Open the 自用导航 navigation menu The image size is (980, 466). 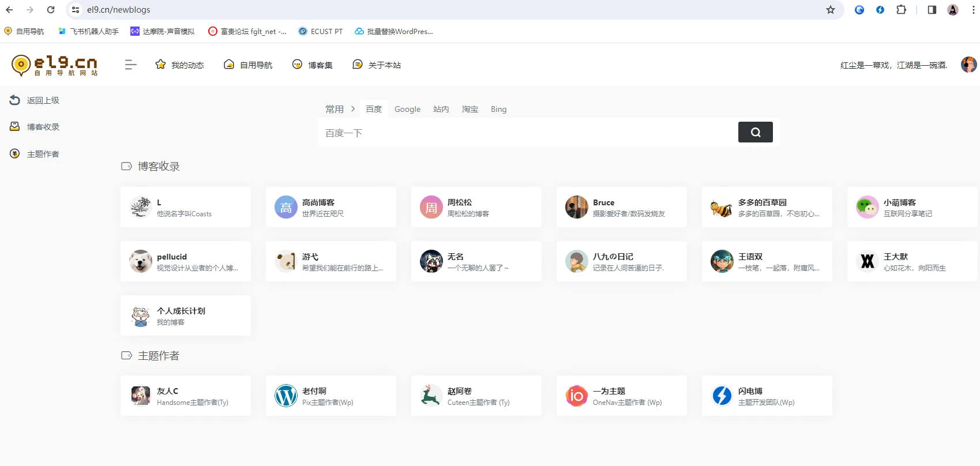248,65
